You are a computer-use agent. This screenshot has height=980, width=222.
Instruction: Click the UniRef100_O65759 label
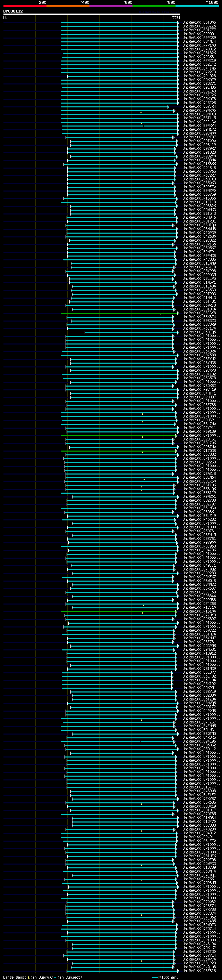point(199,194)
